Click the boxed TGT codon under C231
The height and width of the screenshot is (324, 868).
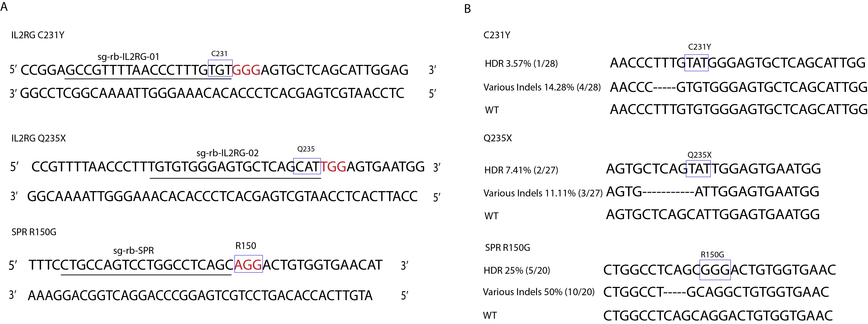[220, 70]
